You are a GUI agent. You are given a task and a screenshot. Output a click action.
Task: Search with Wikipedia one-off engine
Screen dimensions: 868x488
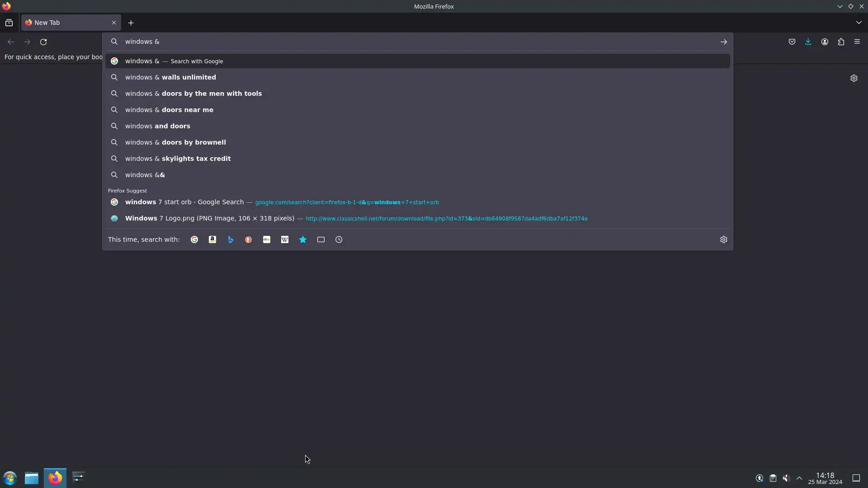(285, 239)
